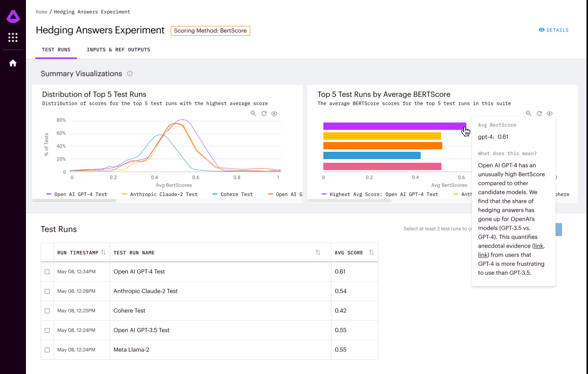588x374 pixels.
Task: Select the Cohere Test checkbox
Action: (x=47, y=311)
